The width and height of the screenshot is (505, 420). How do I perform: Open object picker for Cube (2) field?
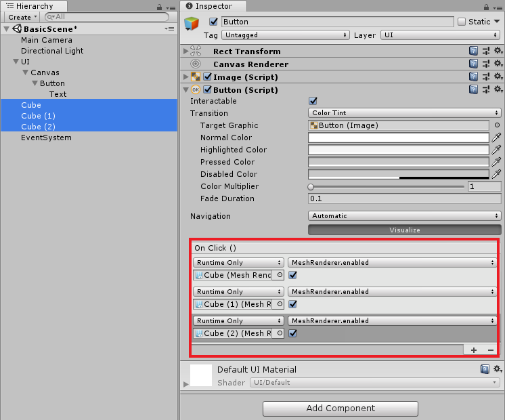tap(280, 333)
